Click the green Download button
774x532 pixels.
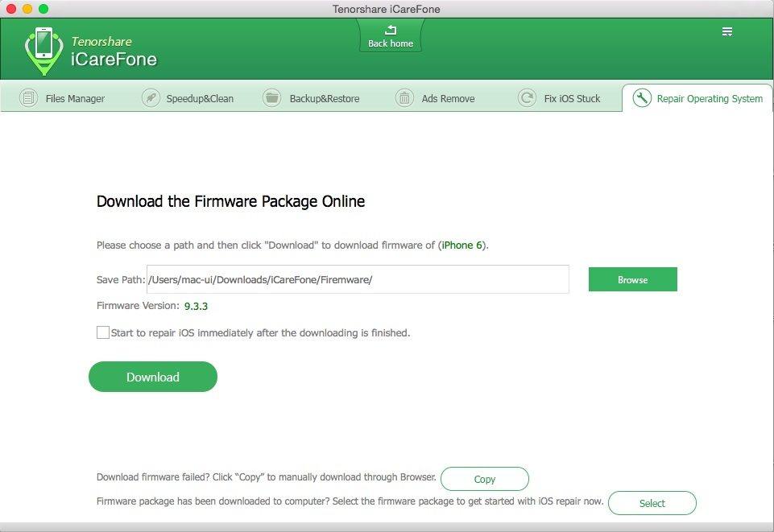[x=153, y=377]
